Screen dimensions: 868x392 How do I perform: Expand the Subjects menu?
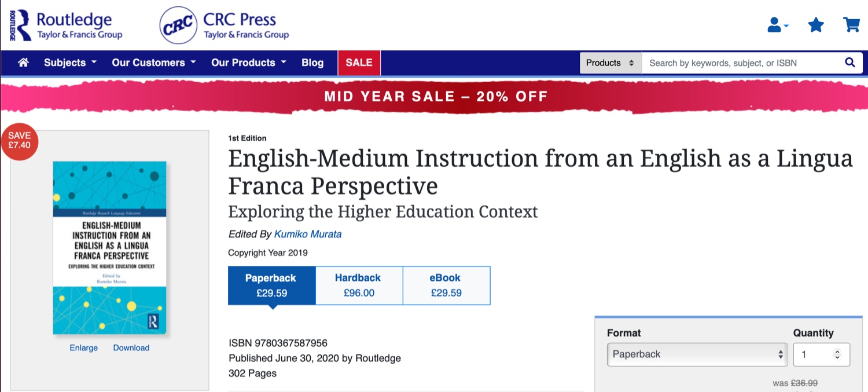tap(70, 63)
